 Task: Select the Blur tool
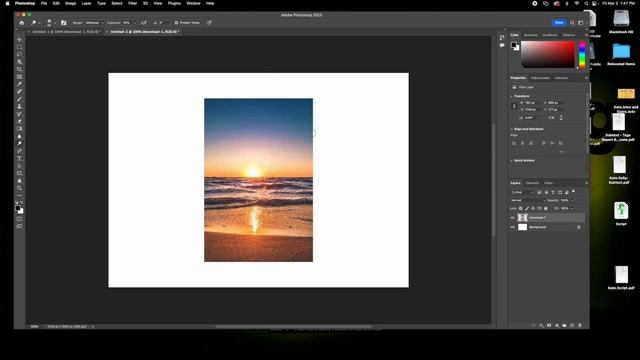click(20, 136)
